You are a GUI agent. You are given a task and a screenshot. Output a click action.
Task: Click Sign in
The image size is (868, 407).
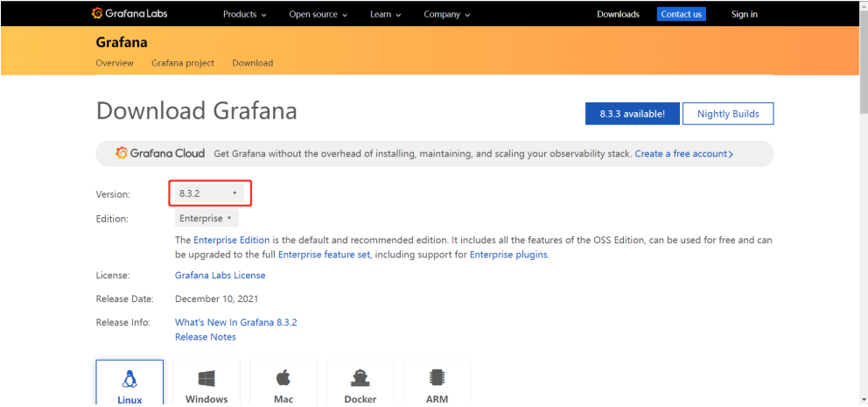745,14
